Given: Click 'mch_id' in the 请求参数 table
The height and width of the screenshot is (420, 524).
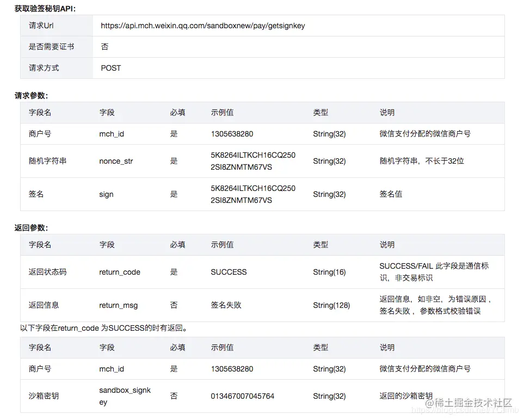Looking at the screenshot, I should coord(112,134).
